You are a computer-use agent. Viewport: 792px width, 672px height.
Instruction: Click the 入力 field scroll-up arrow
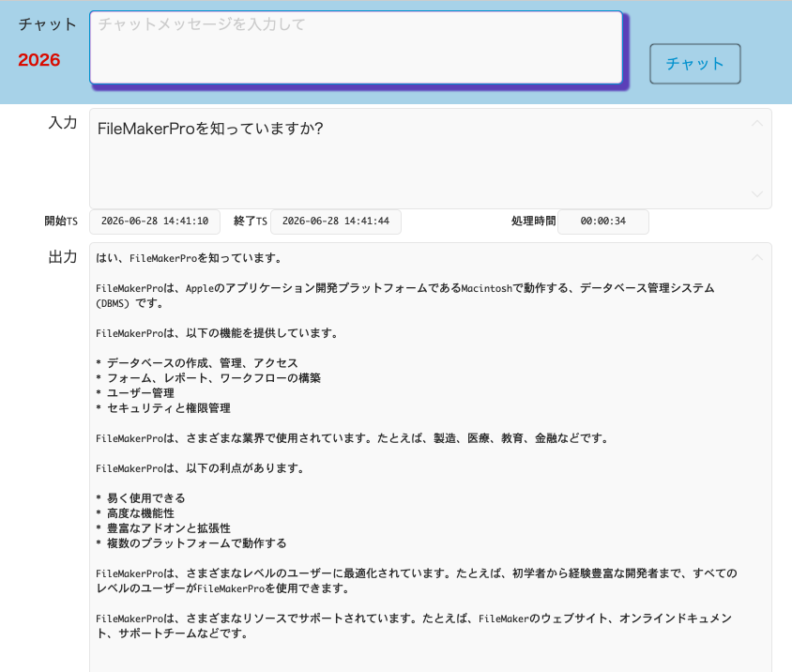756,123
